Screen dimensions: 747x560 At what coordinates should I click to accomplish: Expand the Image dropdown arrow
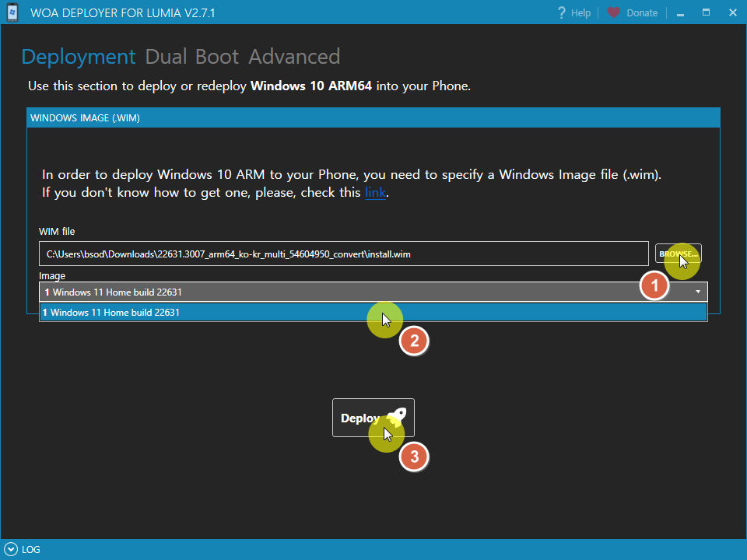[x=698, y=292]
